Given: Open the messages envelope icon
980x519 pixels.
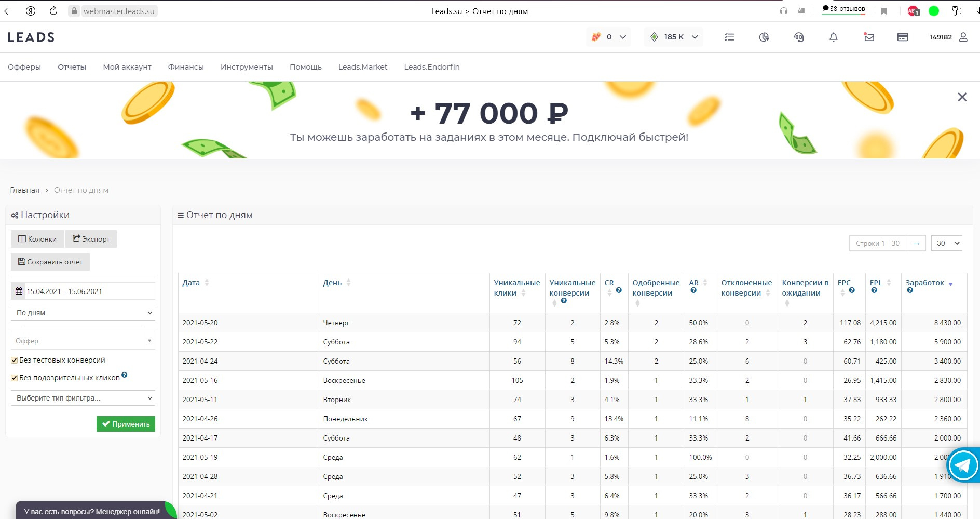Looking at the screenshot, I should tap(869, 37).
